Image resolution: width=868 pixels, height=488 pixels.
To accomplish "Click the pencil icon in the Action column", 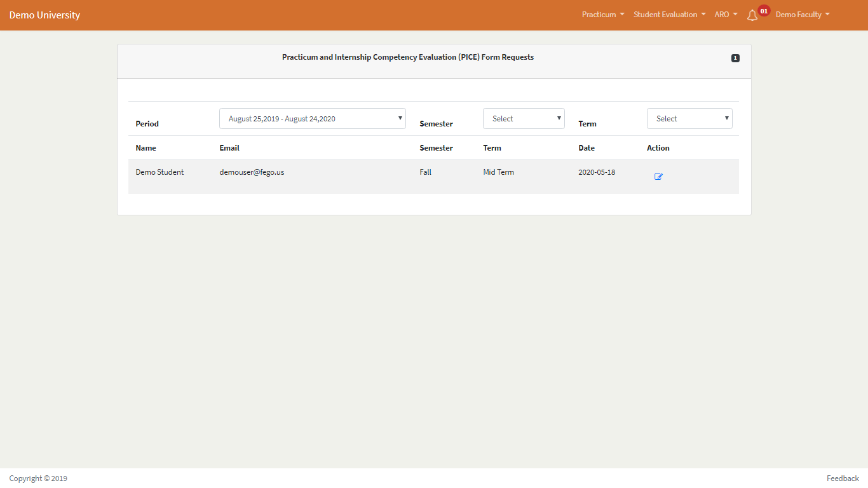I will (658, 177).
